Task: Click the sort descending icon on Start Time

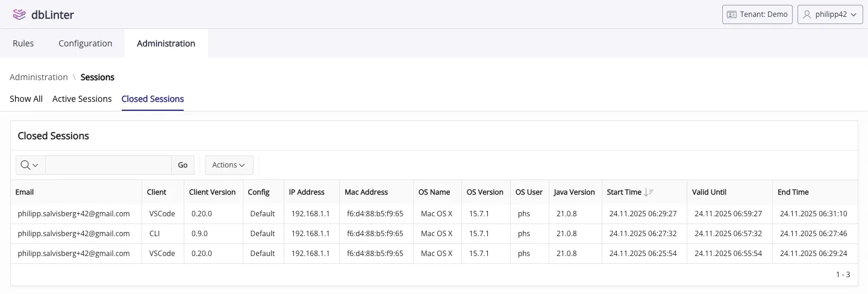Action: [x=649, y=192]
